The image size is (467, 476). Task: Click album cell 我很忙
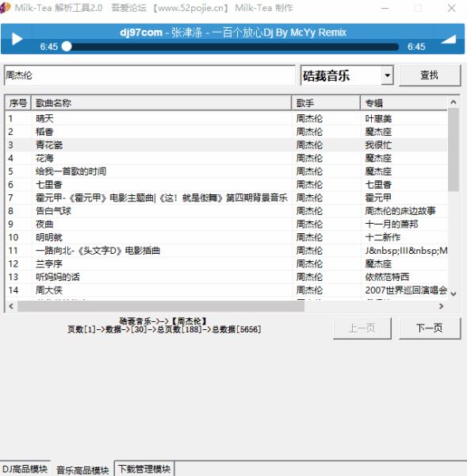pyautogui.click(x=378, y=145)
